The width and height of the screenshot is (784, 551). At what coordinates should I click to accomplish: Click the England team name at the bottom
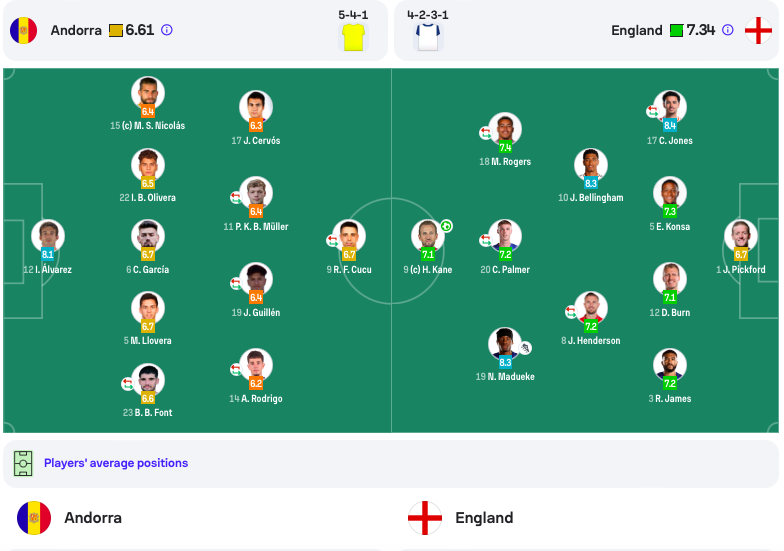pos(484,518)
